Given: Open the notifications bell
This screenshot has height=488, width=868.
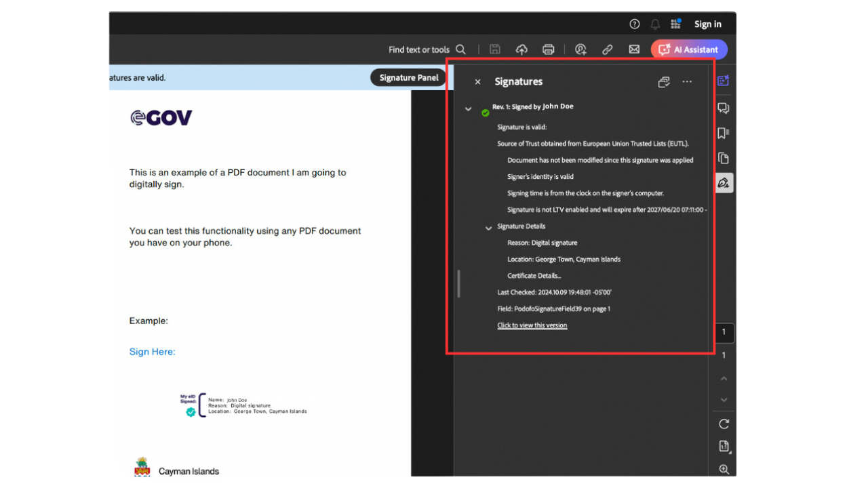Looking at the screenshot, I should coord(655,24).
